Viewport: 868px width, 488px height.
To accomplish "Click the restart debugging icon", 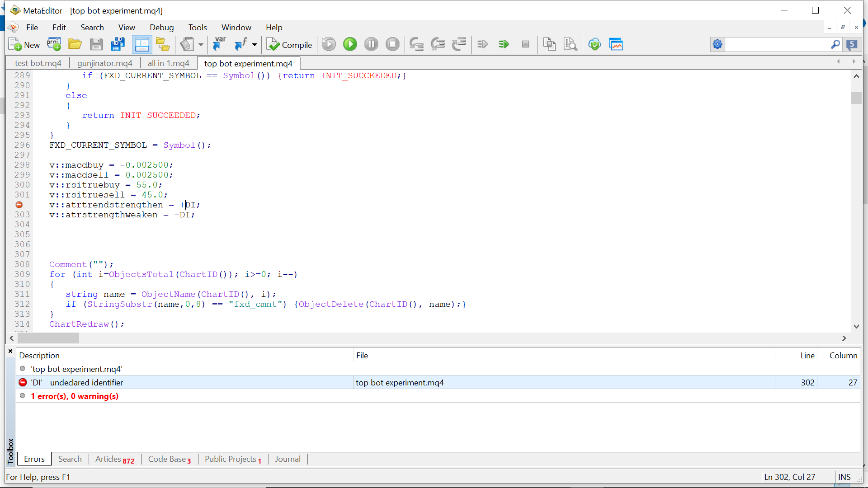I will coord(329,45).
